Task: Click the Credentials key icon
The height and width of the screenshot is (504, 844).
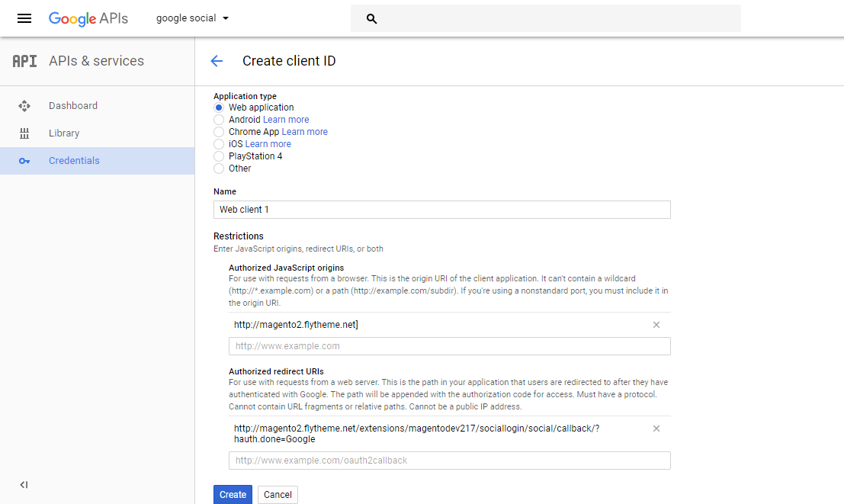Action: click(24, 161)
